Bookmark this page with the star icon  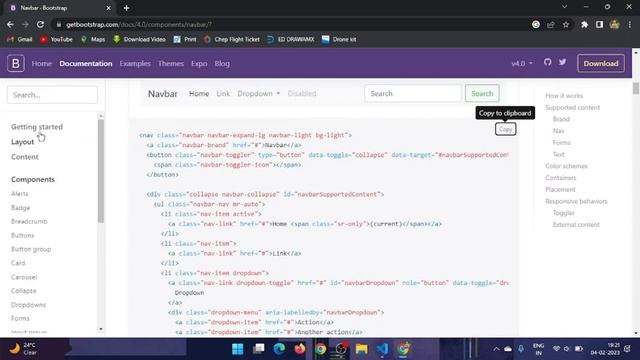click(566, 24)
